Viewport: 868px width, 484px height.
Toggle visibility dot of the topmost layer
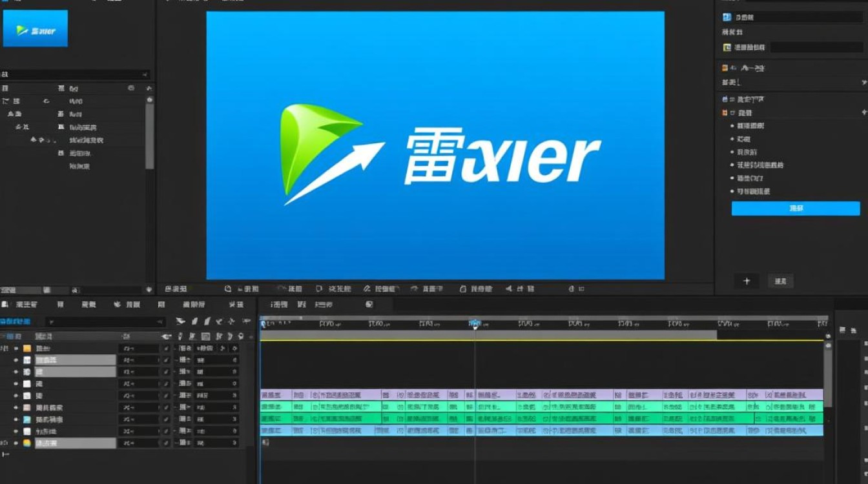[x=15, y=348]
